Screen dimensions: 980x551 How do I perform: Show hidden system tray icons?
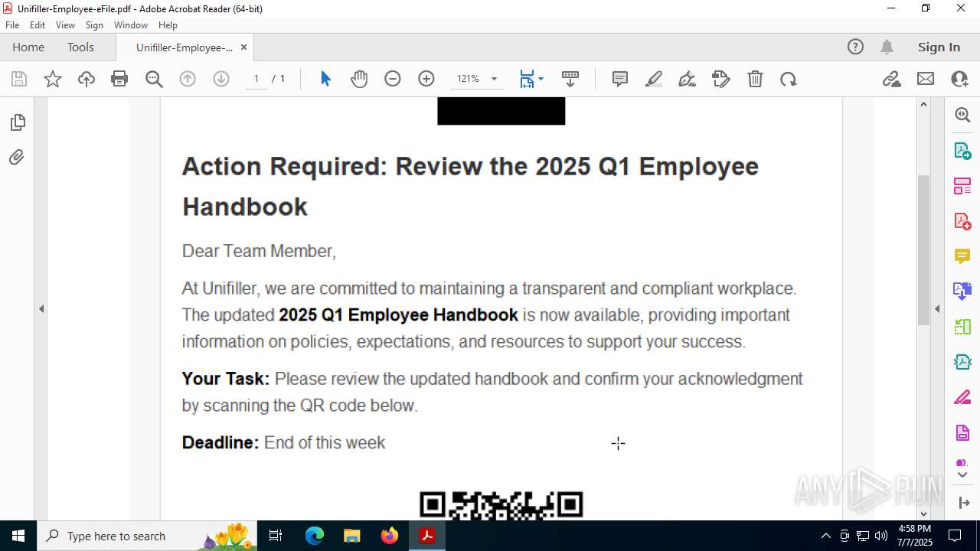[825, 536]
